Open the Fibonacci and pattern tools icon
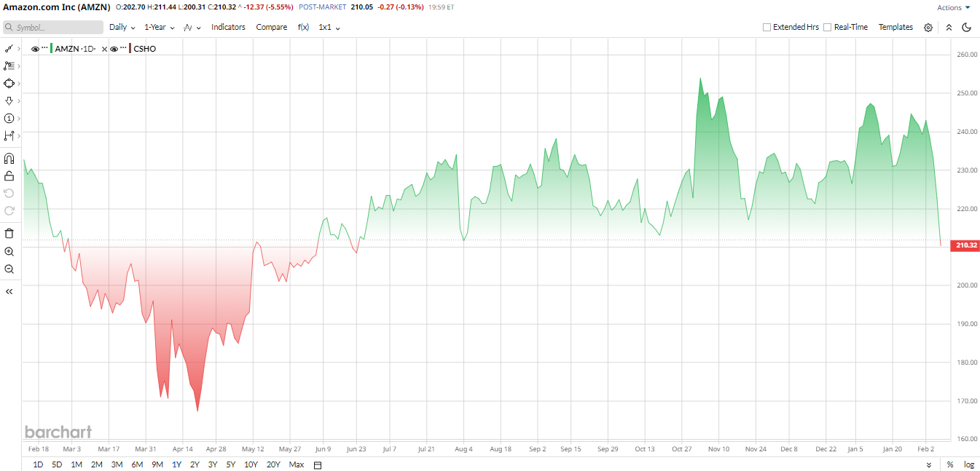The width and height of the screenshot is (980, 471). (9, 66)
